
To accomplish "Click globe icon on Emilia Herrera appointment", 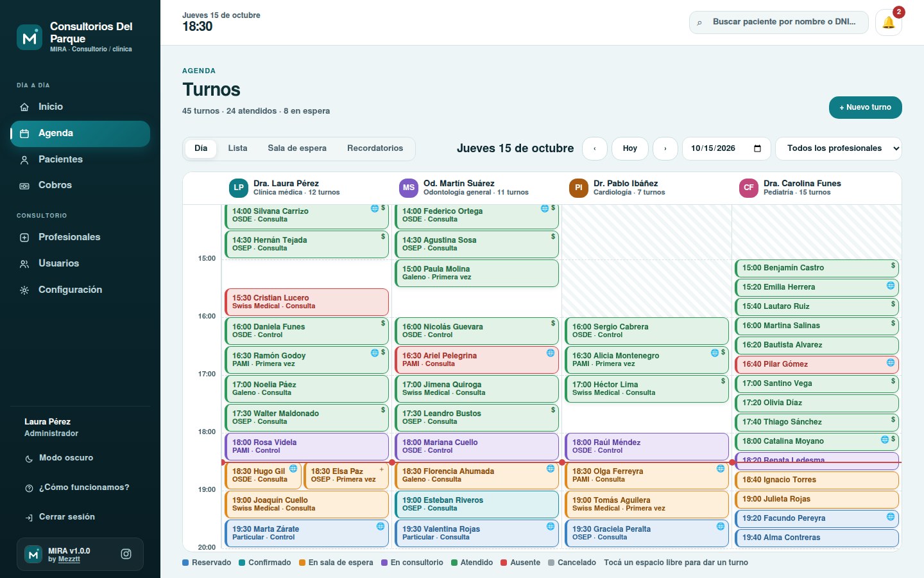I will (x=891, y=285).
